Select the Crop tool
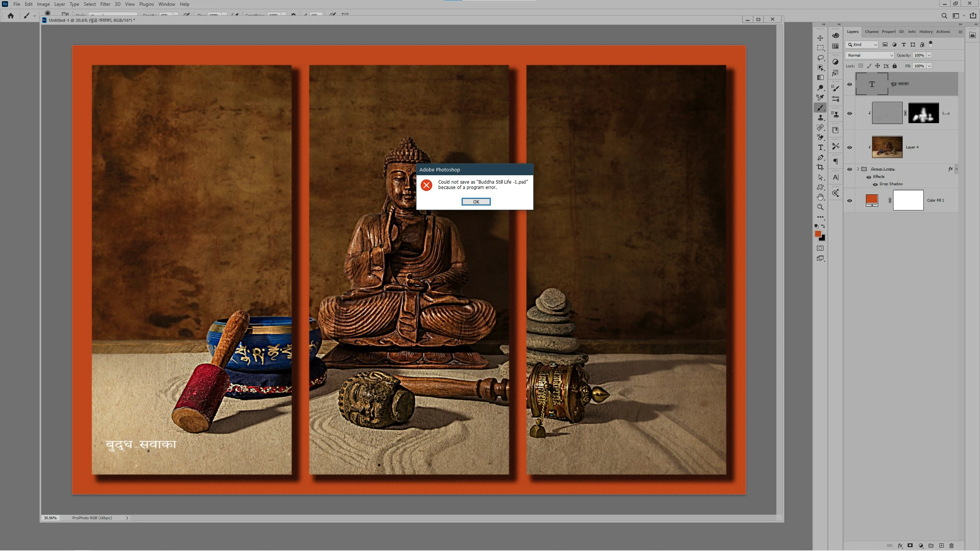This screenshot has height=551, width=980. 820,167
